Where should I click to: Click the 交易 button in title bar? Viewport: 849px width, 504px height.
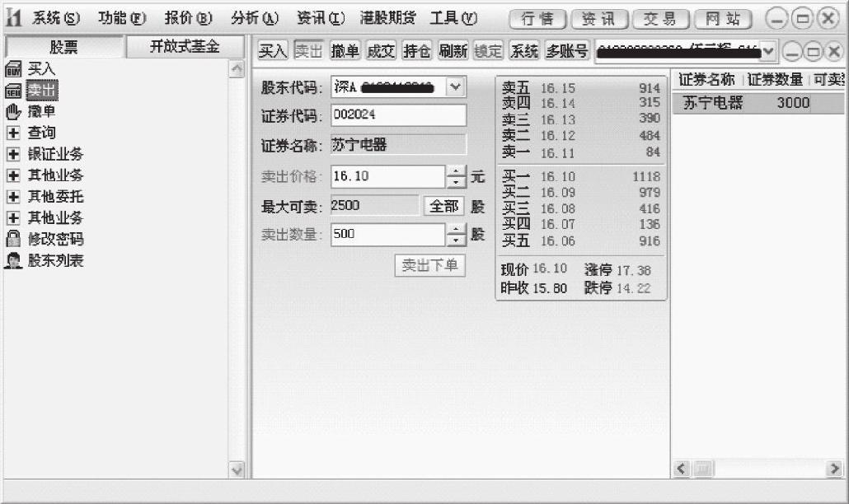click(x=660, y=20)
